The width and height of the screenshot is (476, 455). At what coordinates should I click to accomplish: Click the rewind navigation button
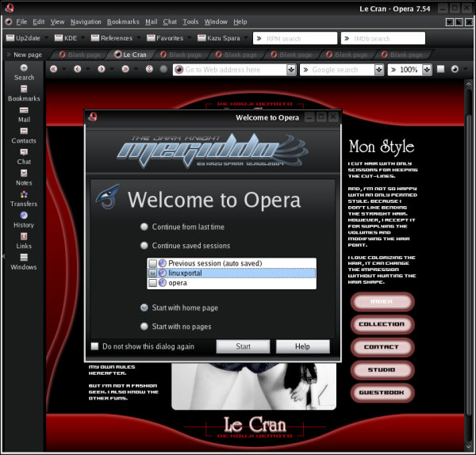(53, 69)
